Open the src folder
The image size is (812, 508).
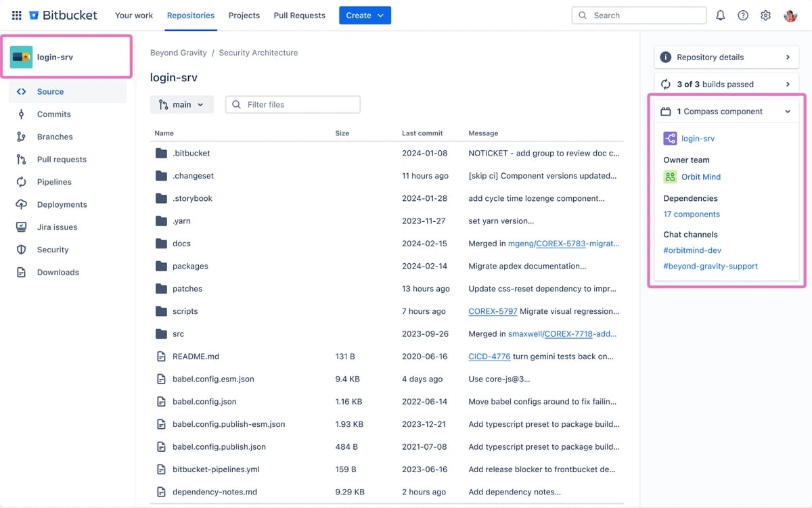coord(178,334)
